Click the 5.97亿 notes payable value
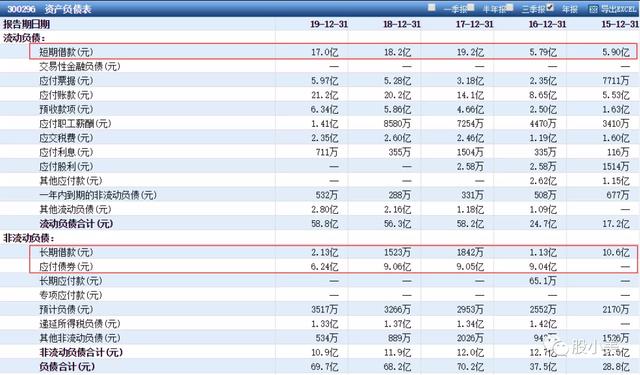This screenshot has width=640, height=375. click(325, 81)
